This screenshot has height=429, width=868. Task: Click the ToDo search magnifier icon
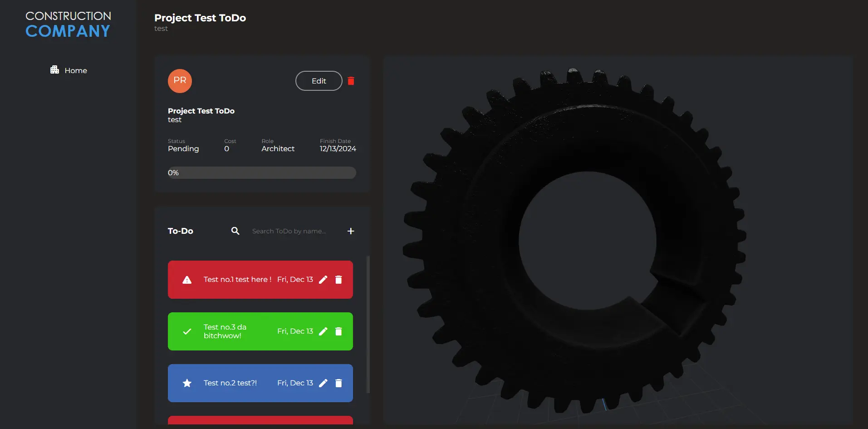(235, 231)
